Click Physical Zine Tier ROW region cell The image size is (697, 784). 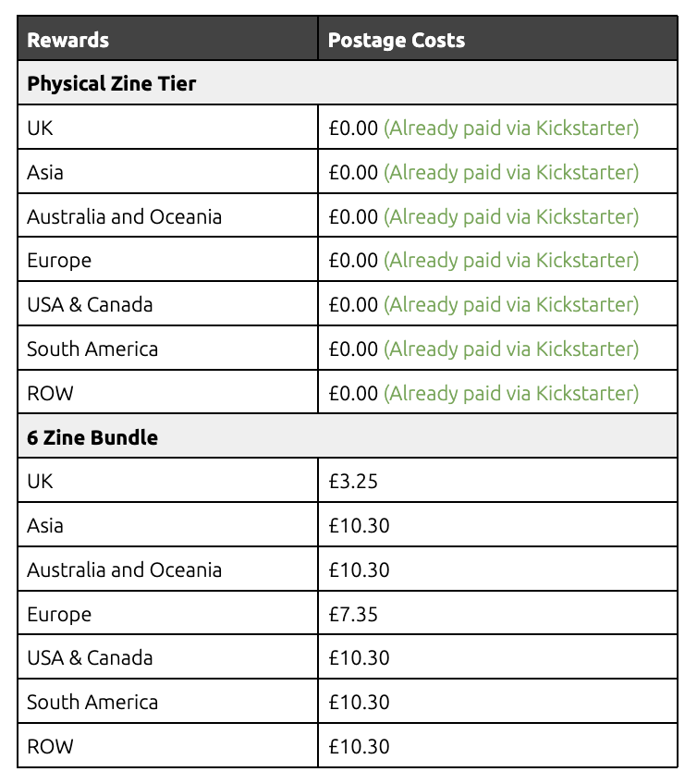click(x=167, y=392)
